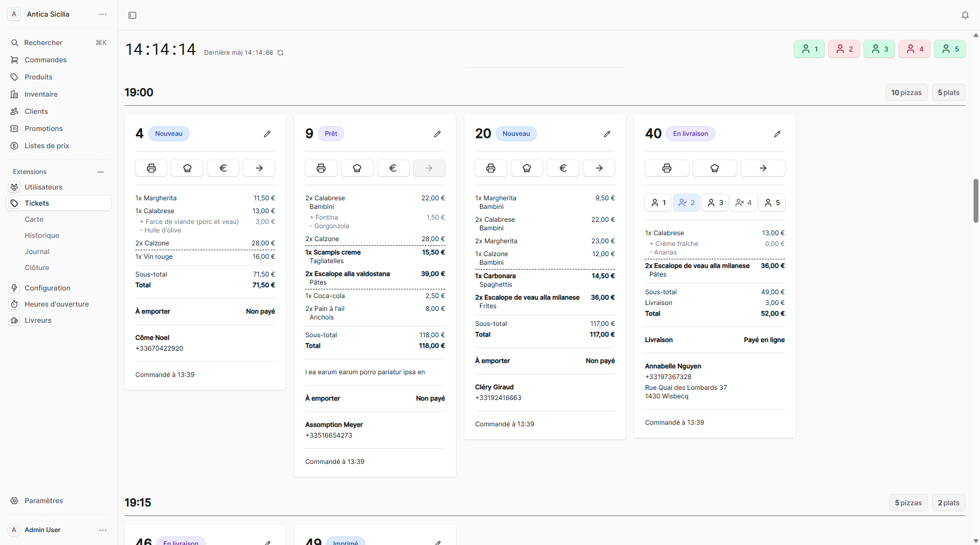Refresh the last update time
The height and width of the screenshot is (545, 980).
pos(280,53)
